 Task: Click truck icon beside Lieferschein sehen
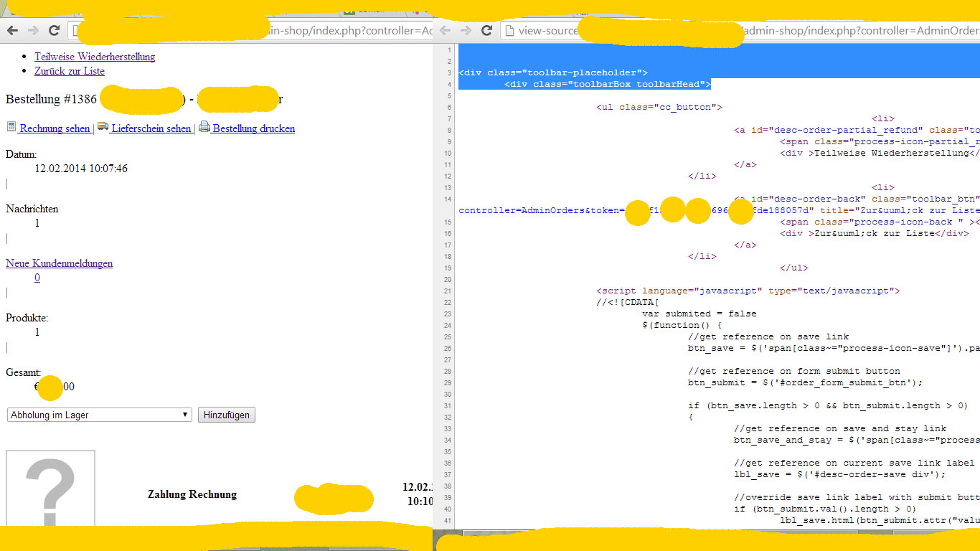(103, 127)
